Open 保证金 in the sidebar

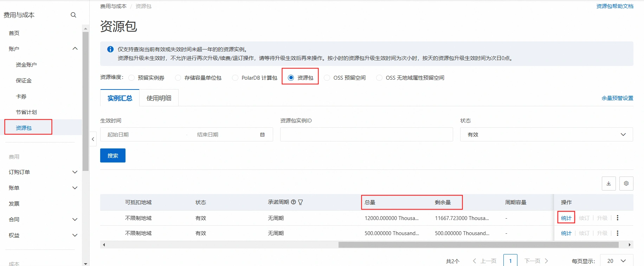click(x=24, y=80)
